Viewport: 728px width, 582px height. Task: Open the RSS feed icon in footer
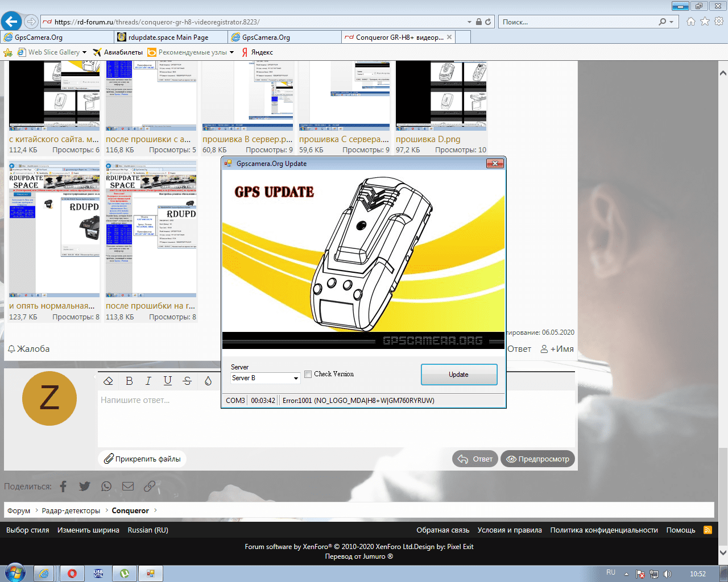(x=708, y=530)
